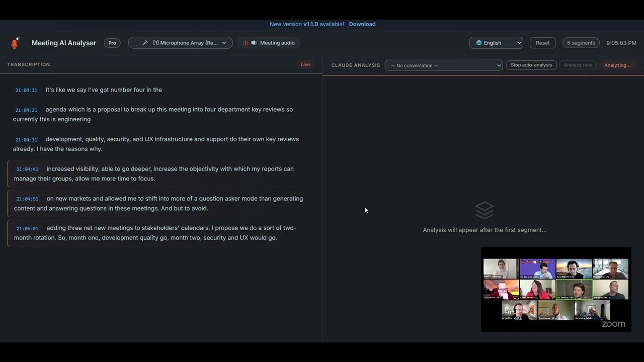
Task: Select the Transcription panel header
Action: [x=29, y=64]
